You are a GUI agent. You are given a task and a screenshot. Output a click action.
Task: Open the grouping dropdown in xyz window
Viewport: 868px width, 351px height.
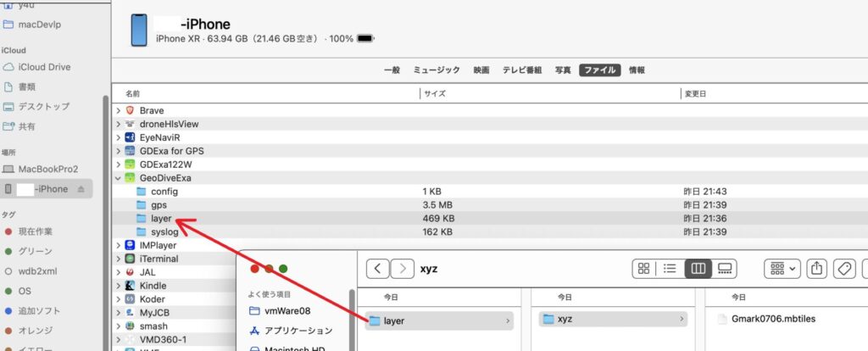[782, 269]
